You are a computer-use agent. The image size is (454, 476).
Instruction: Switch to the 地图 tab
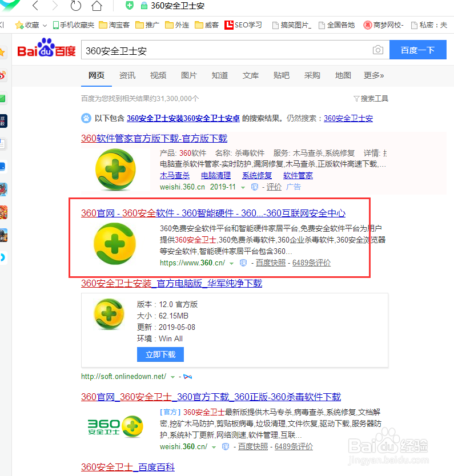[343, 75]
